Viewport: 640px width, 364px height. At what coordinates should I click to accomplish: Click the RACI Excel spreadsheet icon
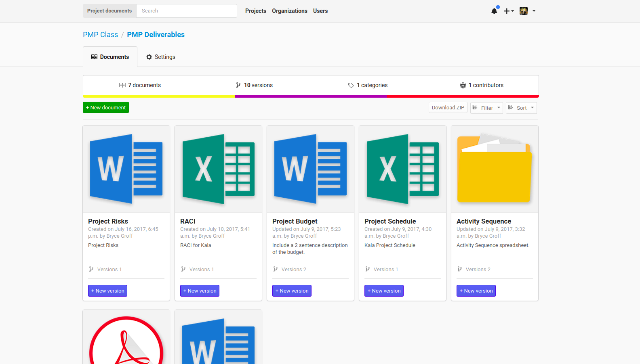coord(218,169)
